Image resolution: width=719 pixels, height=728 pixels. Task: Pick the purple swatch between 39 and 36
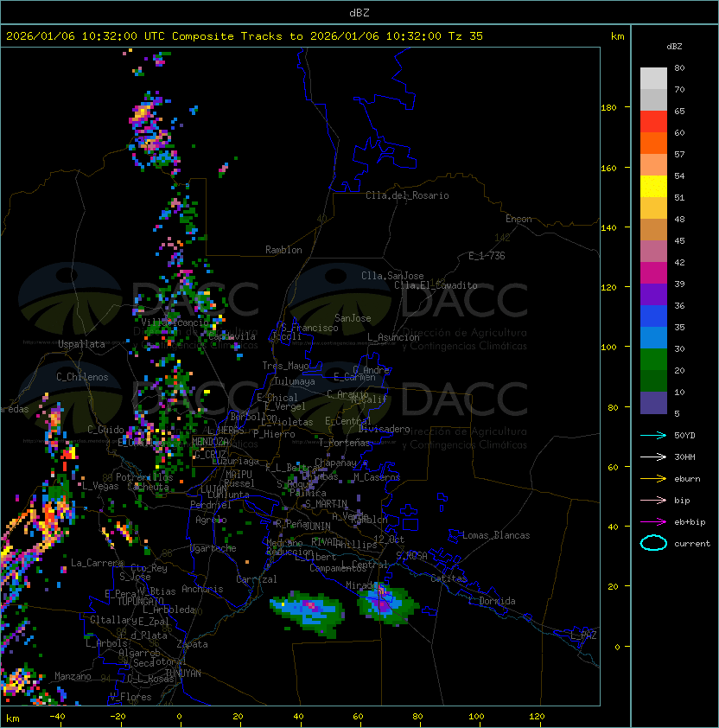click(653, 294)
